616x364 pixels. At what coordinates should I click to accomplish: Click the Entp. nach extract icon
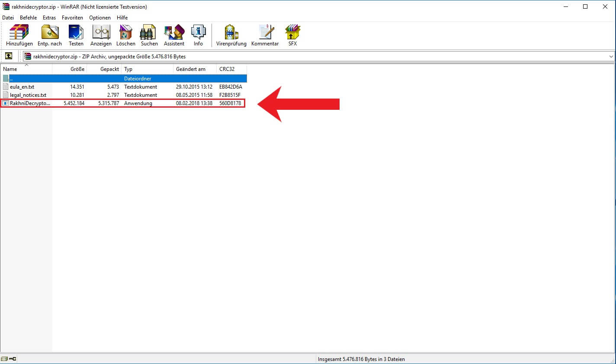pos(50,32)
